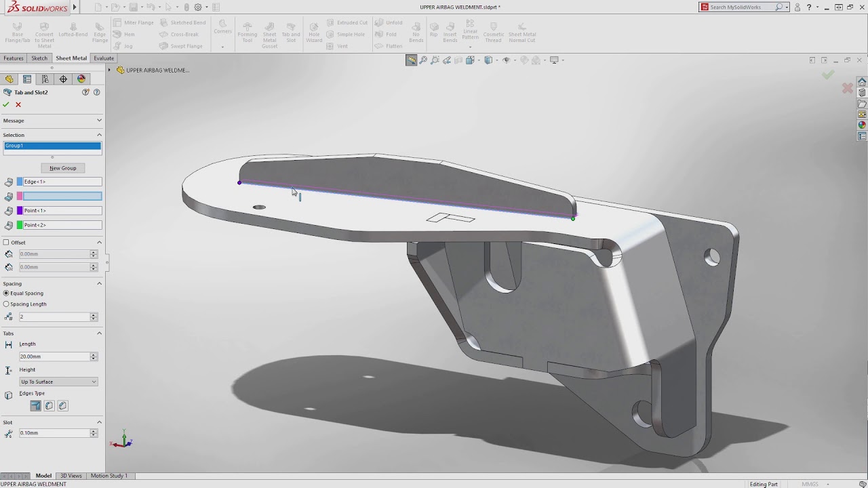Click the Unfold button

pyautogui.click(x=389, y=22)
